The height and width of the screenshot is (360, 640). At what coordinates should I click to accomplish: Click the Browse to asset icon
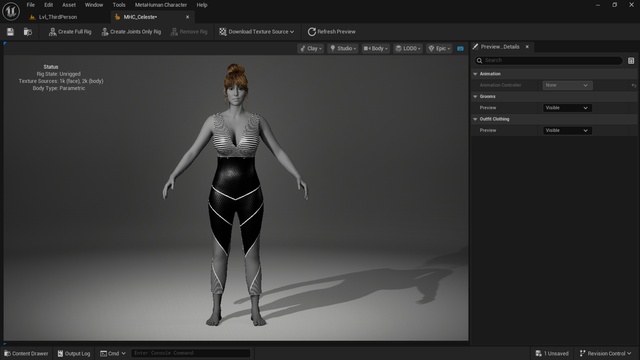pyautogui.click(x=28, y=32)
